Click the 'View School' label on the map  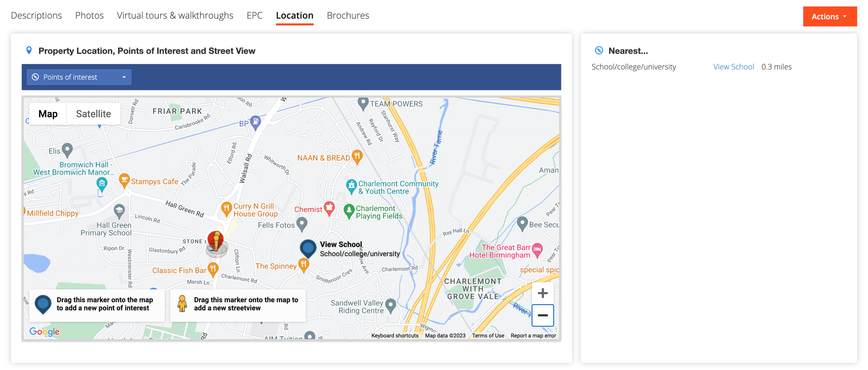tap(341, 244)
